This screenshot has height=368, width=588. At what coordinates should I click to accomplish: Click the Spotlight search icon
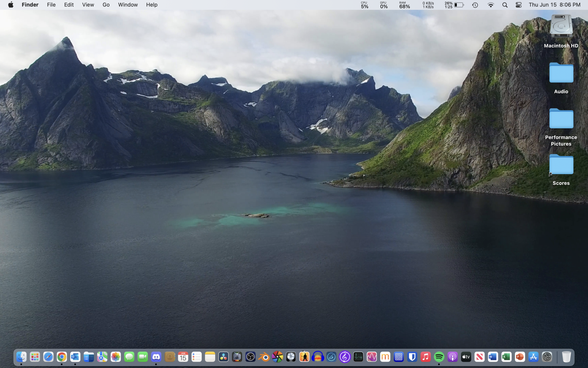coord(505,5)
